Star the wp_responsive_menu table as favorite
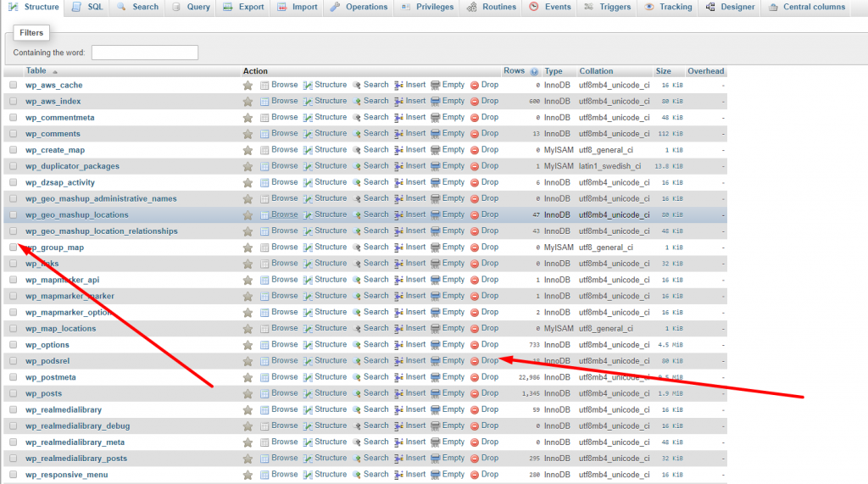This screenshot has height=484, width=868. [248, 475]
